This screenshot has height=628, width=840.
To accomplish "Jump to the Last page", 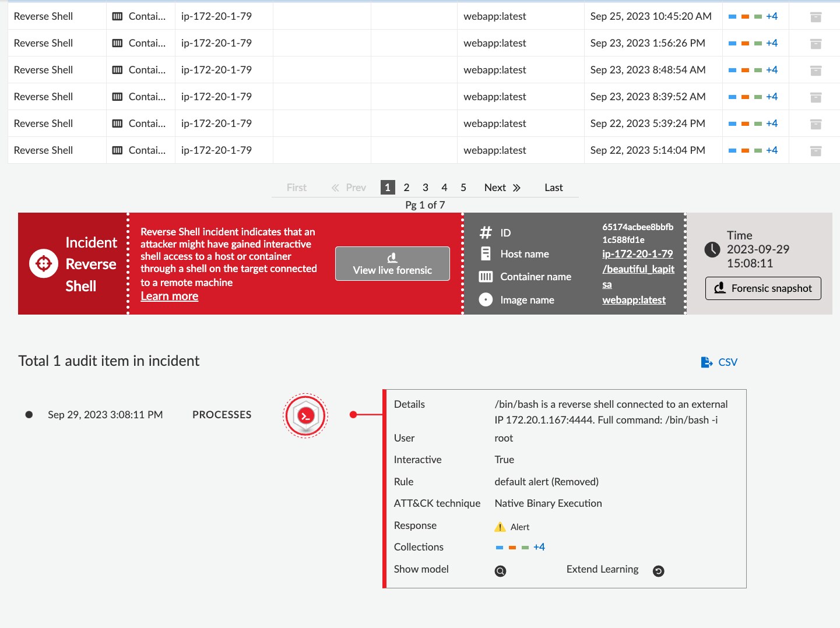I will coord(553,188).
